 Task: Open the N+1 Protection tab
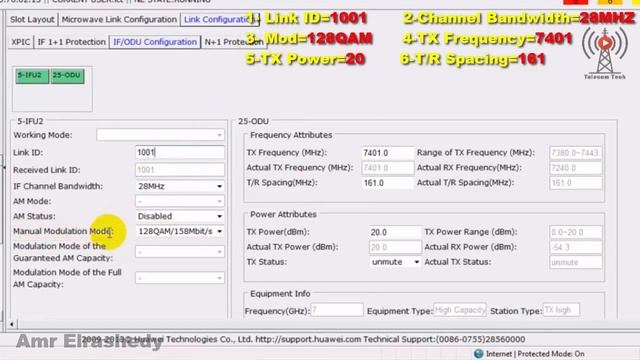[233, 42]
